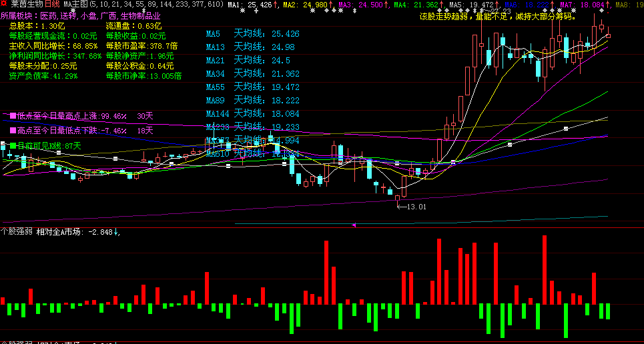
Task: Click the last candlestick on the chart
Action: coord(608,36)
